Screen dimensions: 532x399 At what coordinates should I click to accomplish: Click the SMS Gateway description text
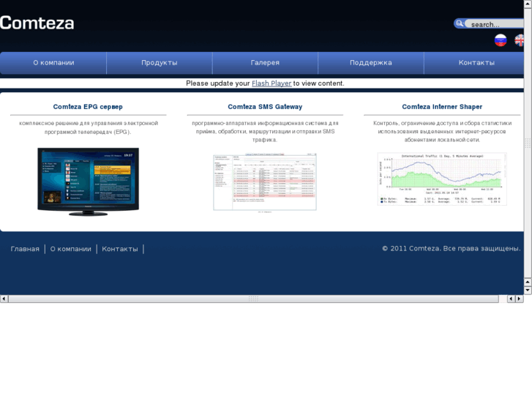[x=265, y=132]
